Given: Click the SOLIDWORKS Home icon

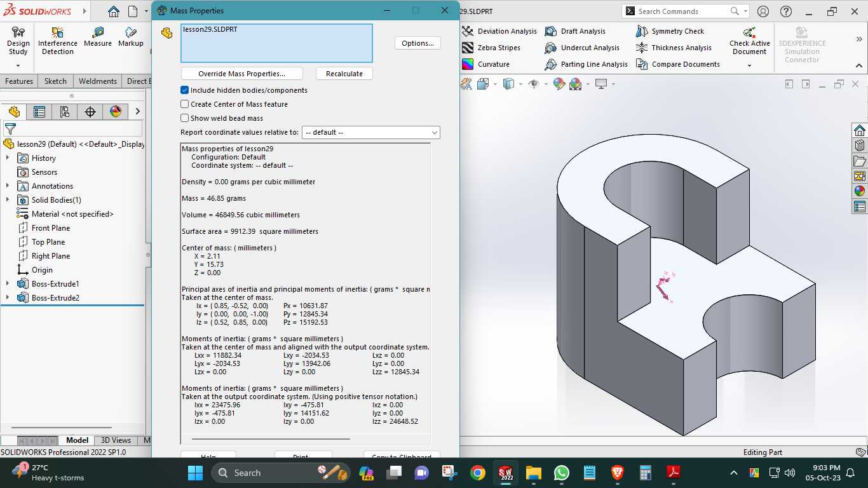Looking at the screenshot, I should coord(114,11).
